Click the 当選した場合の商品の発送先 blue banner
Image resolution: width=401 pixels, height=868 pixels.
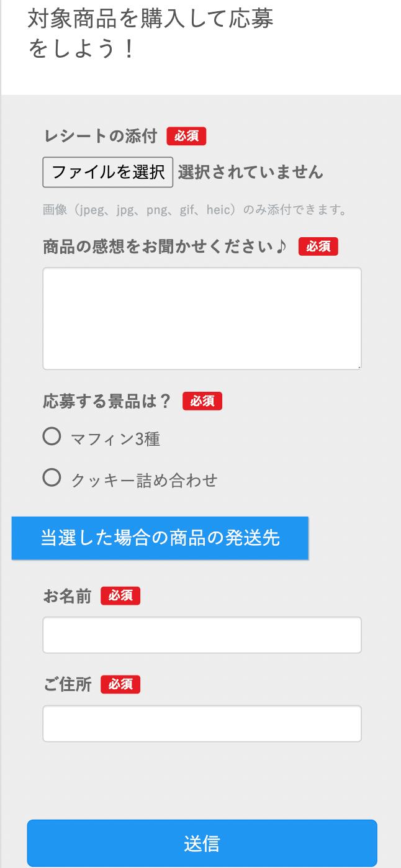[x=160, y=538]
